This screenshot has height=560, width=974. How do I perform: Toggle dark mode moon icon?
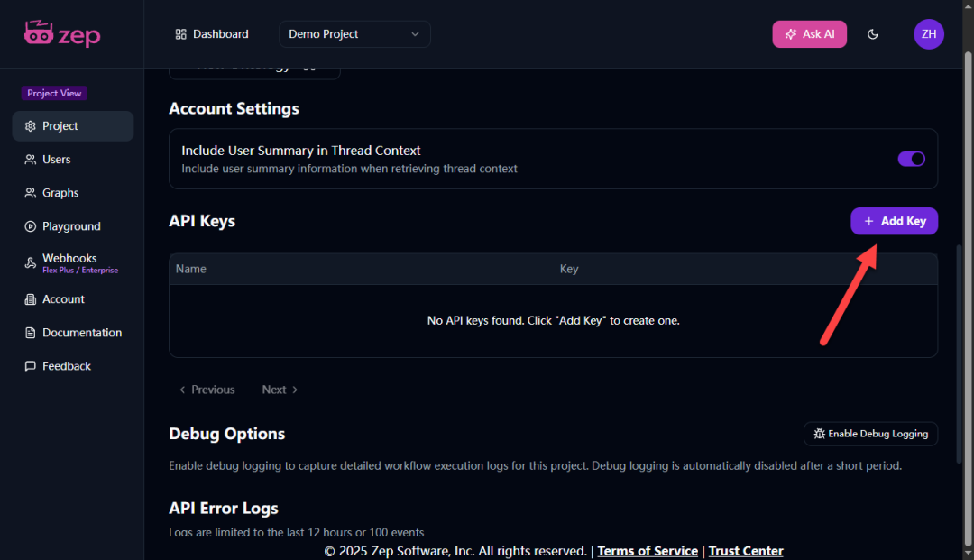[872, 34]
